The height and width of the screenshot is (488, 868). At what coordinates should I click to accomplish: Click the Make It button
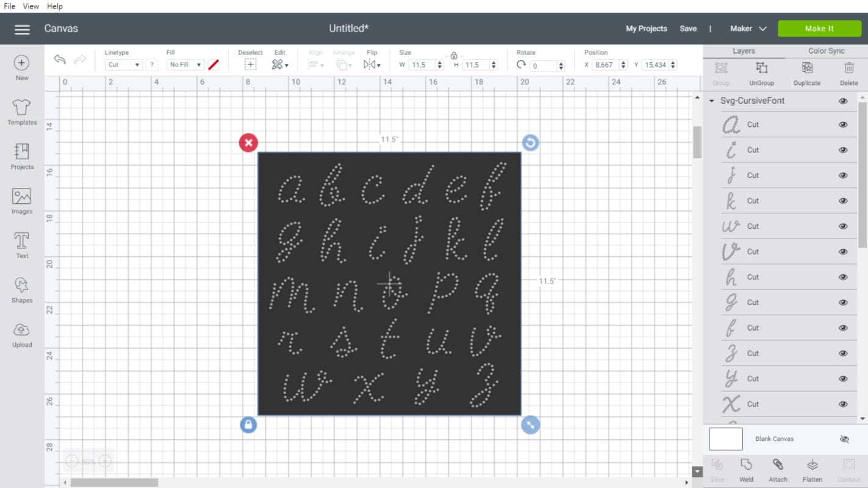tap(819, 28)
